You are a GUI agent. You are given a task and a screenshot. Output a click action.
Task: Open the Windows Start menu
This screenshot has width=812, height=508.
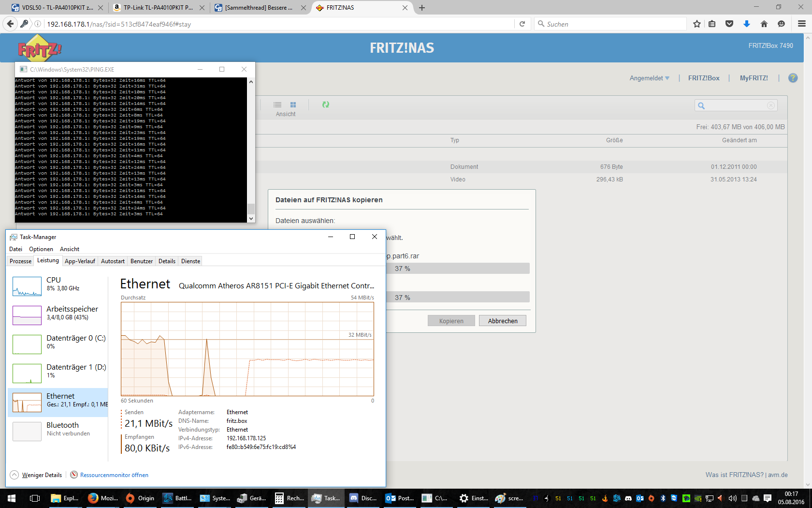pyautogui.click(x=12, y=498)
